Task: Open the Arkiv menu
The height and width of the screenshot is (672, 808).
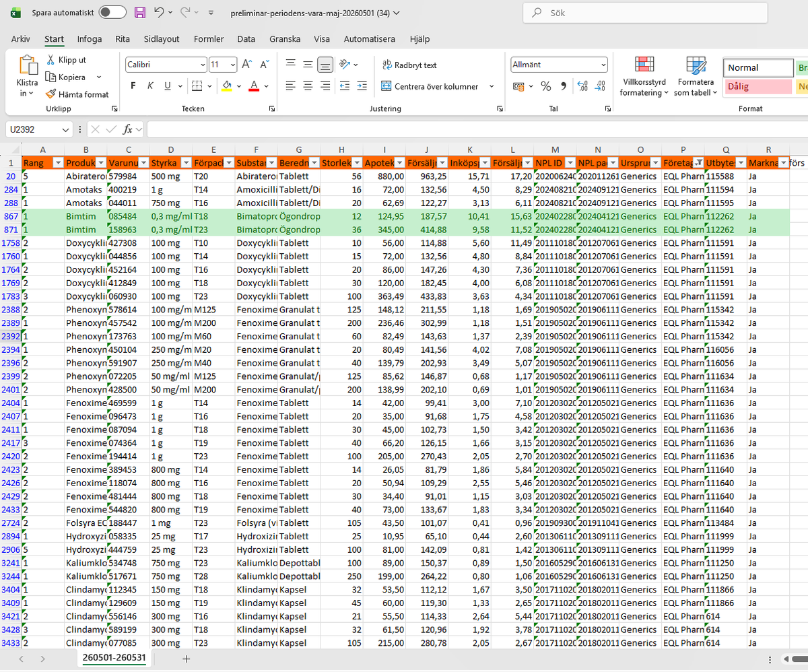Action: pyautogui.click(x=21, y=39)
